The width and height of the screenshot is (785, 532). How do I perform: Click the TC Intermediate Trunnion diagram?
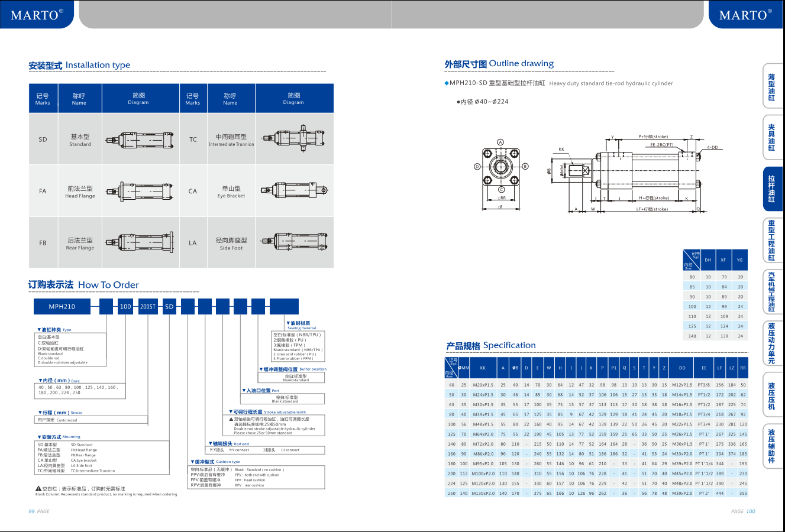tap(294, 139)
